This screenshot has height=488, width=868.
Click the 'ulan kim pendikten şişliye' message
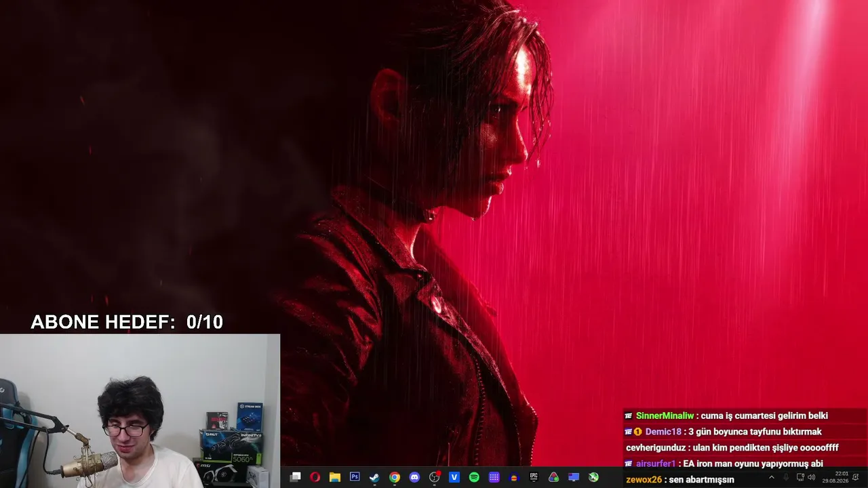point(766,448)
